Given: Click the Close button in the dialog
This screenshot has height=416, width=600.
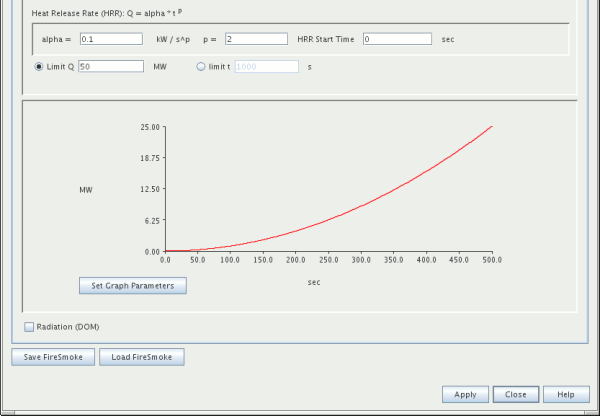Looking at the screenshot, I should pyautogui.click(x=516, y=394).
